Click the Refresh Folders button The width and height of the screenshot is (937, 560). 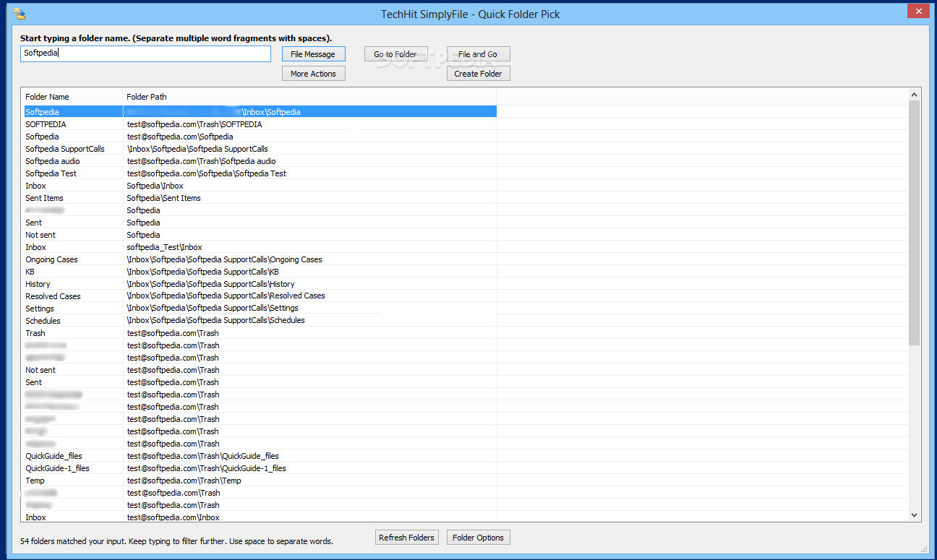(x=407, y=538)
